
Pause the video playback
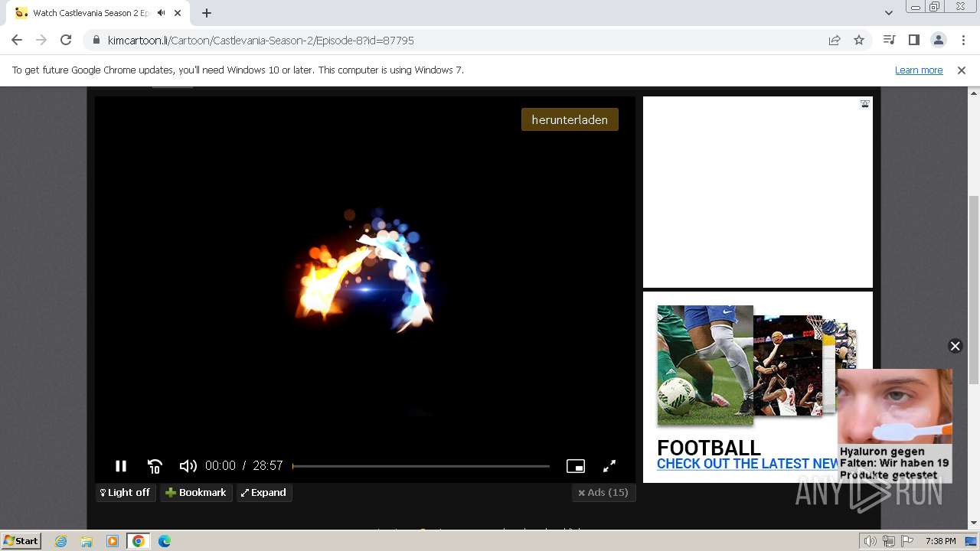coord(121,465)
